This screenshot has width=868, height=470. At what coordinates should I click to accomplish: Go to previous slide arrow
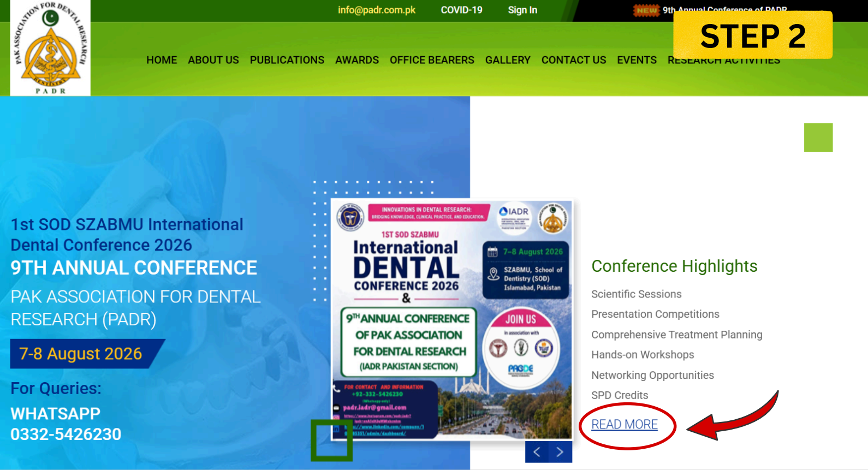(537, 452)
